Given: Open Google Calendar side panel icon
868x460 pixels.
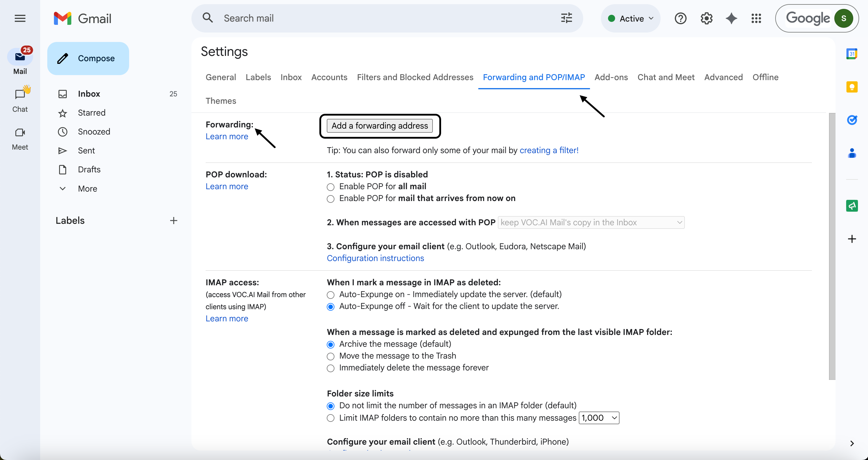Looking at the screenshot, I should pyautogui.click(x=851, y=54).
